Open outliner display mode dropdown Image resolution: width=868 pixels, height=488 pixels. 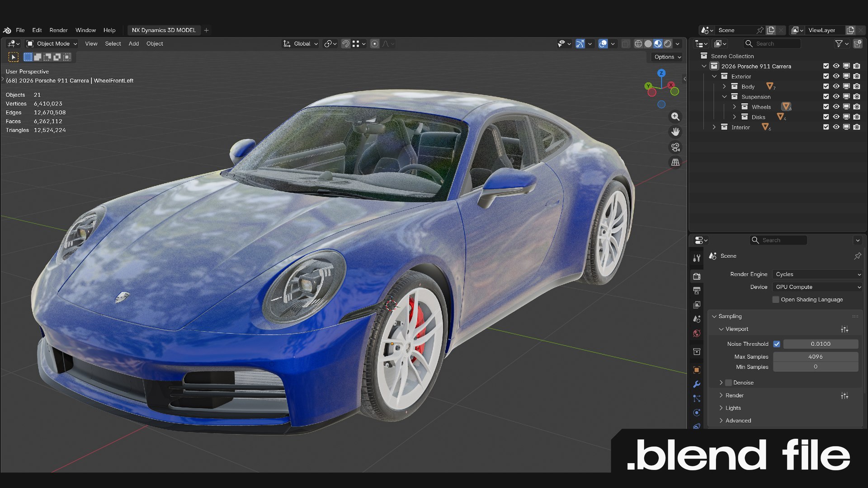pos(721,44)
